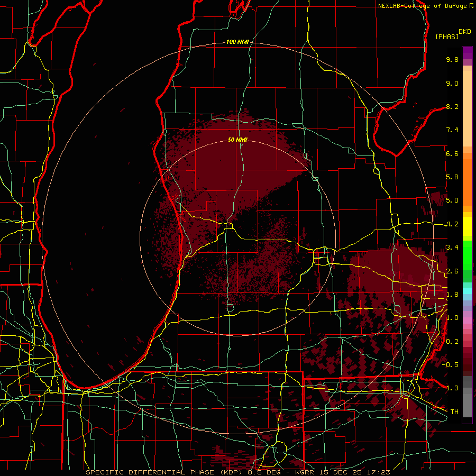Screen dimensions: 476x476
Task: Click the 8.2 value on the color scale
Action: 452,106
